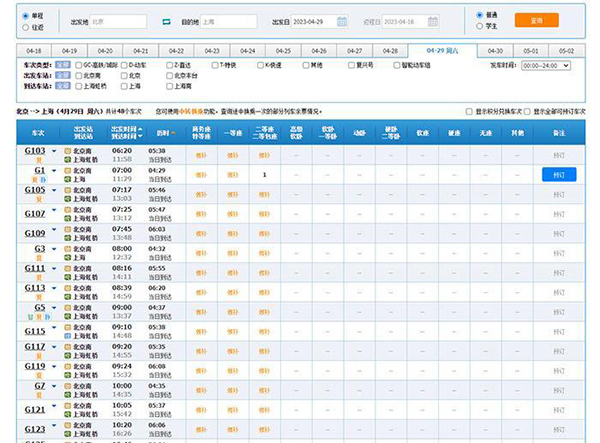The width and height of the screenshot is (600, 443).
Task: Open the 发车时间 00:00–24:00 dropdown
Action: (544, 65)
